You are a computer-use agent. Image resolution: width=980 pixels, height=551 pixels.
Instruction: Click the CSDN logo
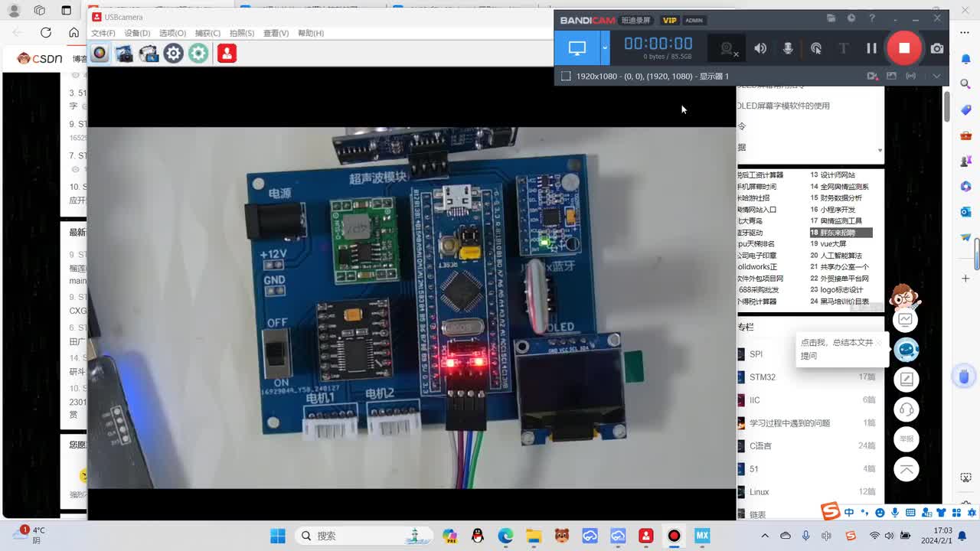(x=39, y=58)
